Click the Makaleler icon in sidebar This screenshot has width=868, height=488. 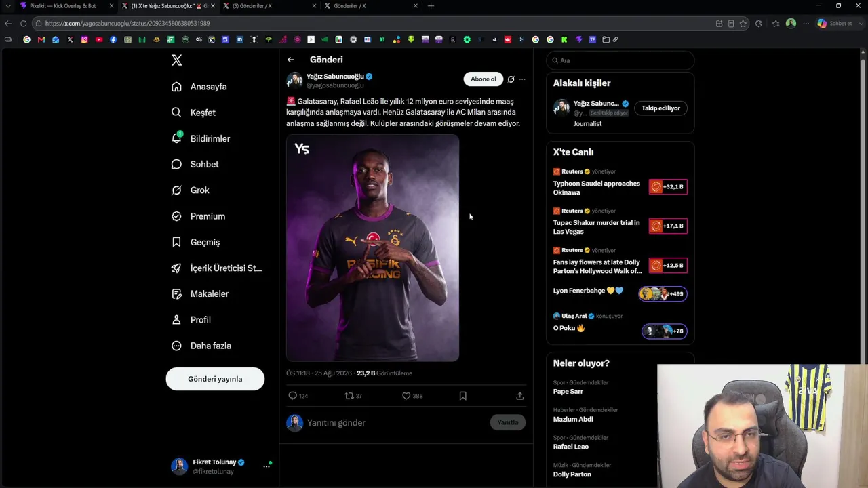coord(176,294)
